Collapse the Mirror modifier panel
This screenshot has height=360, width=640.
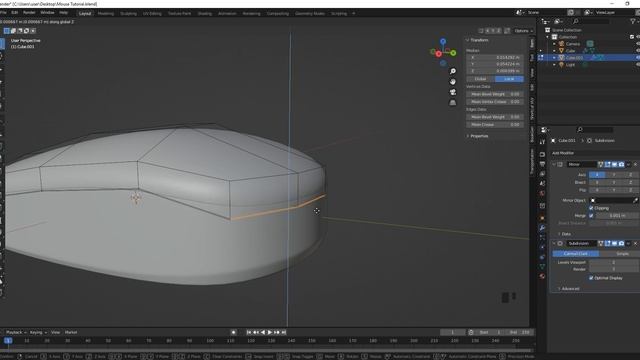tap(554, 164)
